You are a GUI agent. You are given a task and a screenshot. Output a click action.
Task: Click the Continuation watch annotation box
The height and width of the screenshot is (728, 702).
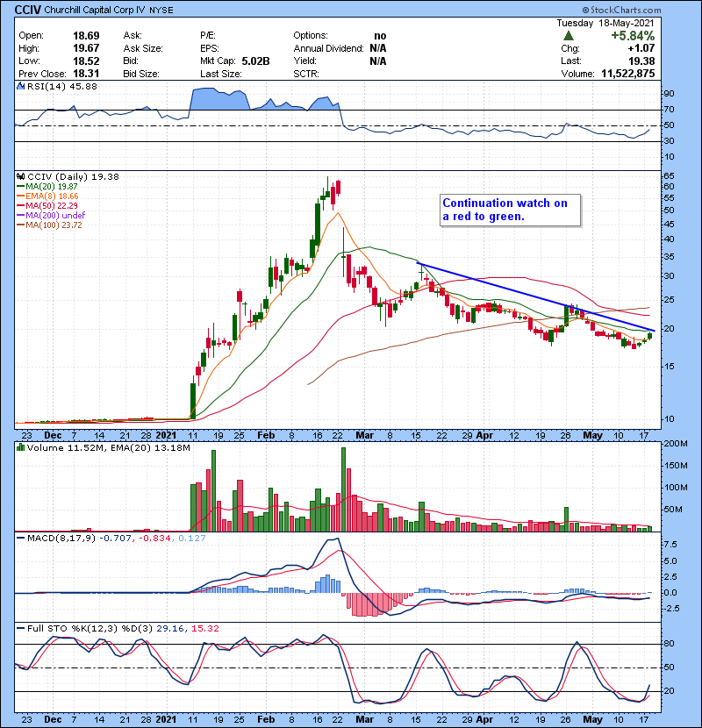click(510, 210)
